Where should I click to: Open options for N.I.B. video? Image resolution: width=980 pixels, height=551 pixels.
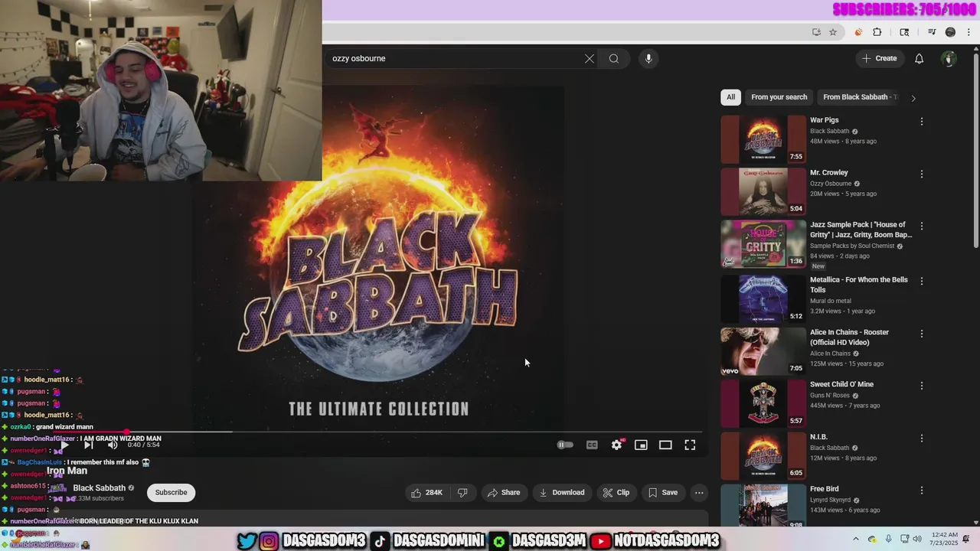922,439
